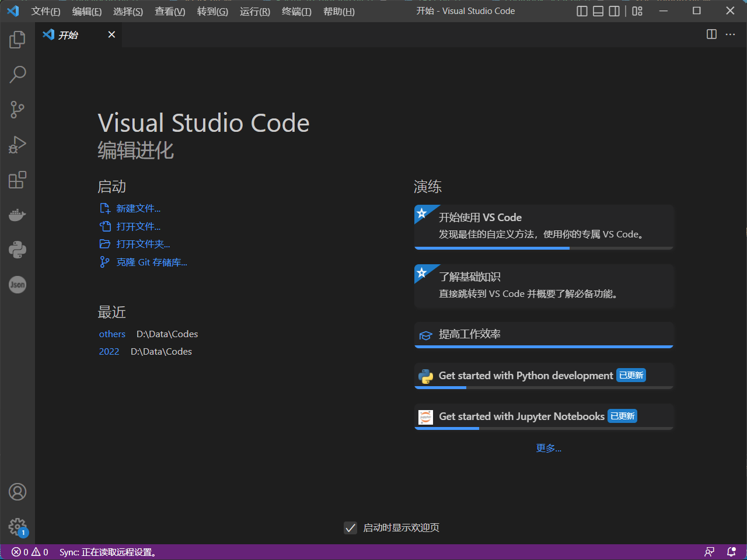Toggle secondary side bar layout icon
Image resolution: width=747 pixels, height=560 pixels.
615,11
